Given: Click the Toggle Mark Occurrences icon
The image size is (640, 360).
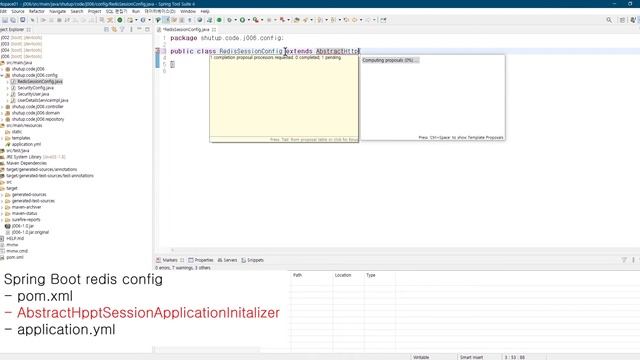Looking at the screenshot, I should click(x=167, y=20).
